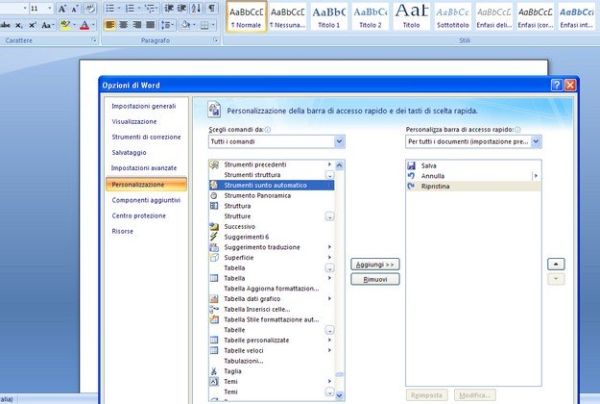The height and width of the screenshot is (404, 600).
Task: Open the font color picker arrow
Action: [x=94, y=24]
